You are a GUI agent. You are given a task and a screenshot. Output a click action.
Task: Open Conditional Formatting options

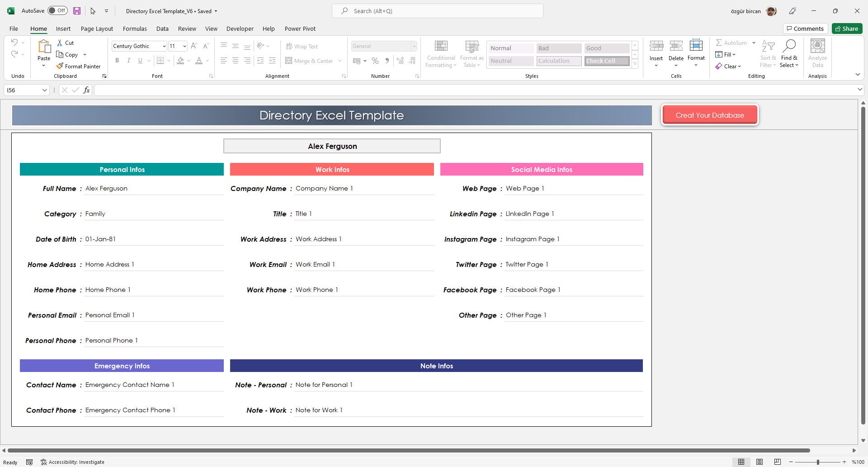(440, 53)
